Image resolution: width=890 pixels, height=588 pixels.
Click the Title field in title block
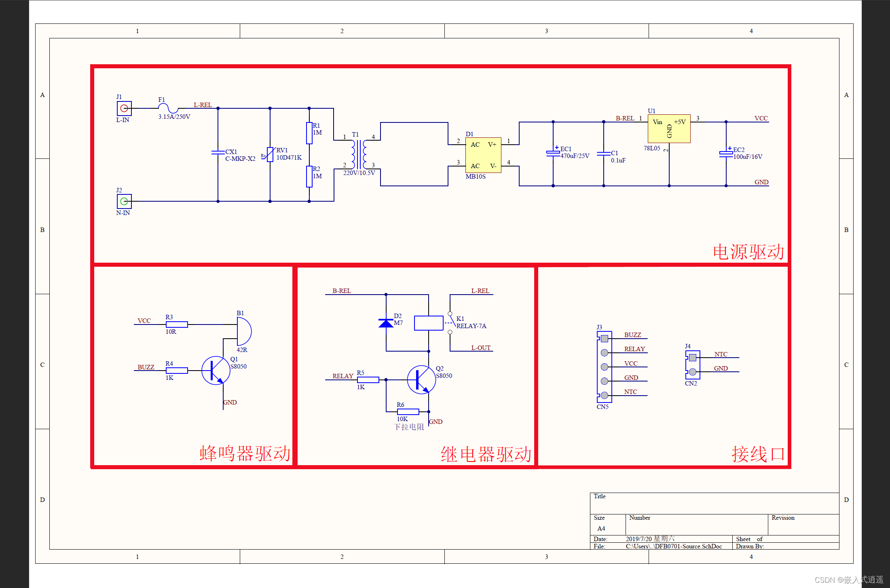click(715, 503)
